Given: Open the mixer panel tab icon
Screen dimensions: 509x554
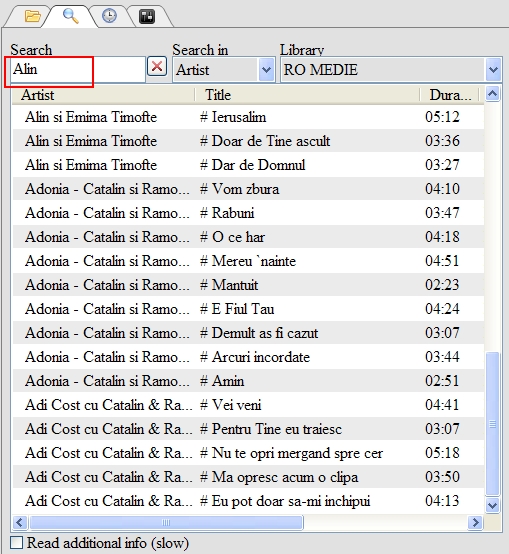Looking at the screenshot, I should 147,17.
